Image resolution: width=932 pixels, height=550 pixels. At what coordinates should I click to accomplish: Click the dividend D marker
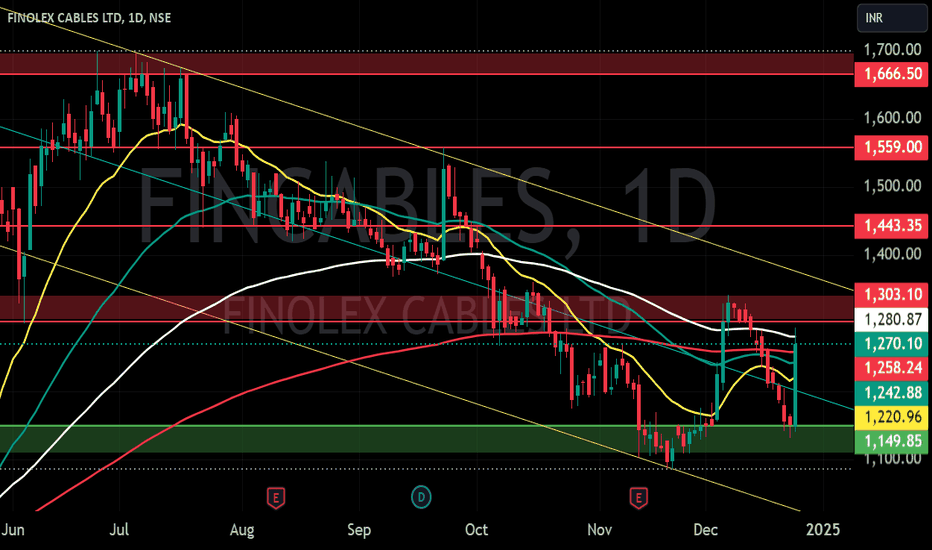pos(421,496)
